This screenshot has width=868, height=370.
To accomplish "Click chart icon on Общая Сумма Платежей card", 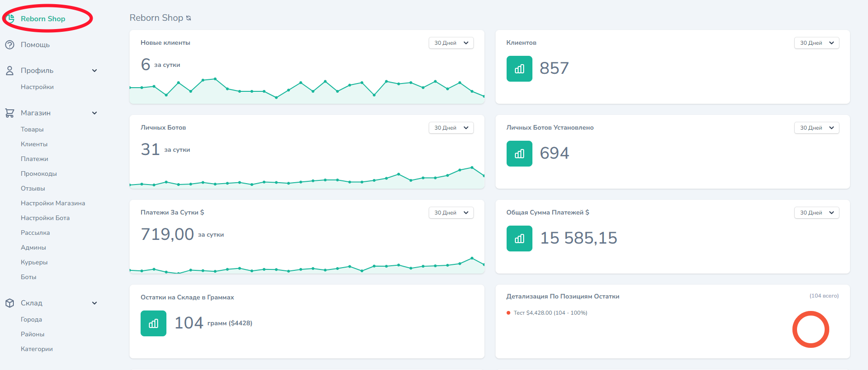I will (520, 239).
